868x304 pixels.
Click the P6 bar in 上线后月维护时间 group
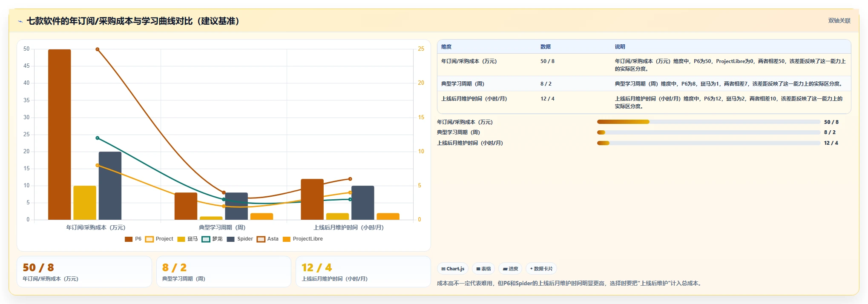point(312,199)
